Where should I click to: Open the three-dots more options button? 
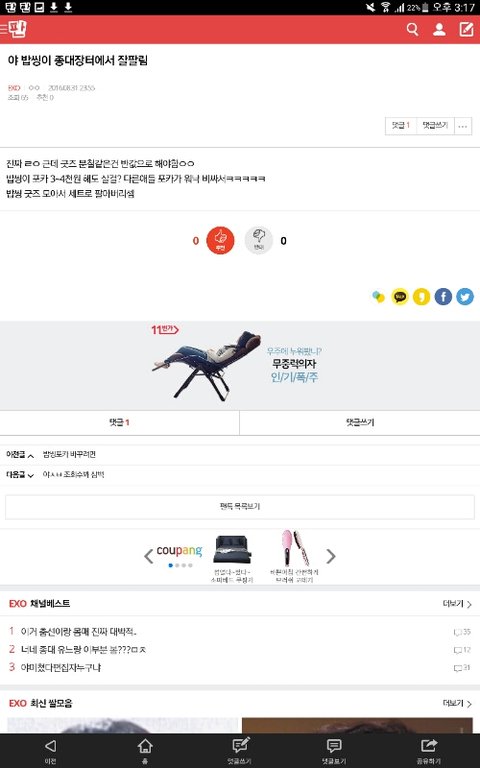463,126
